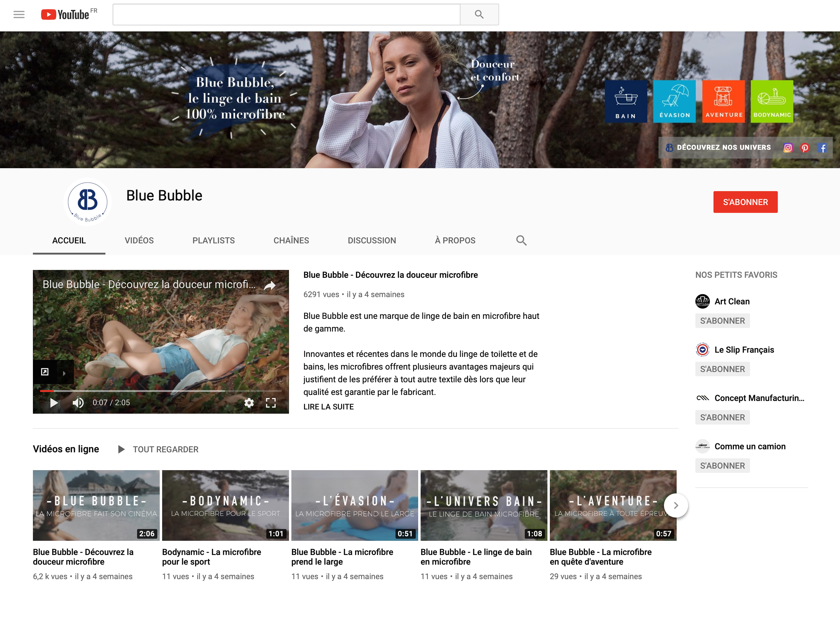Screen dimensions: 840x619
Task: Open the Art Clean channel name
Action: pos(732,302)
